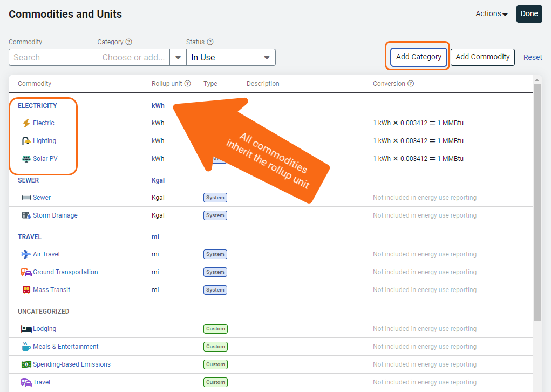This screenshot has width=551, height=392.
Task: Click the Electric row conversion formula
Action: pos(418,123)
